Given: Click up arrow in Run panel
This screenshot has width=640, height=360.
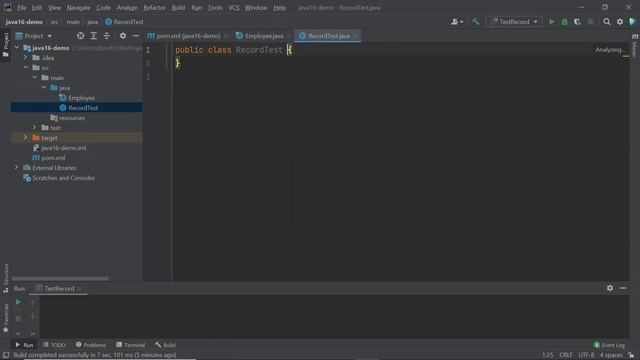Looking at the screenshot, I should tap(32, 302).
